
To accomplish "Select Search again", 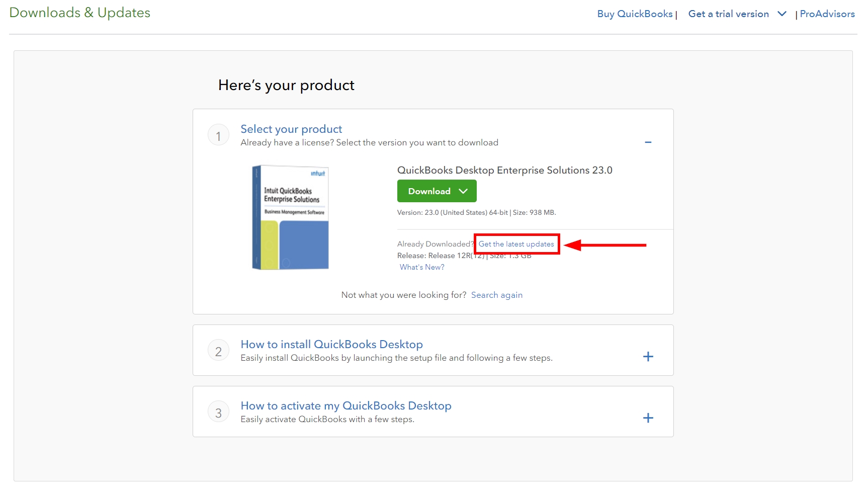I will click(496, 295).
